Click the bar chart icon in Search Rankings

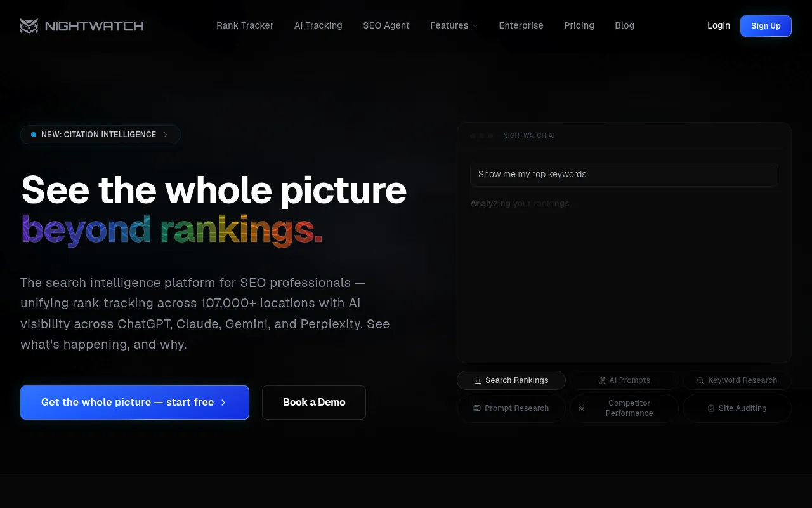(478, 380)
